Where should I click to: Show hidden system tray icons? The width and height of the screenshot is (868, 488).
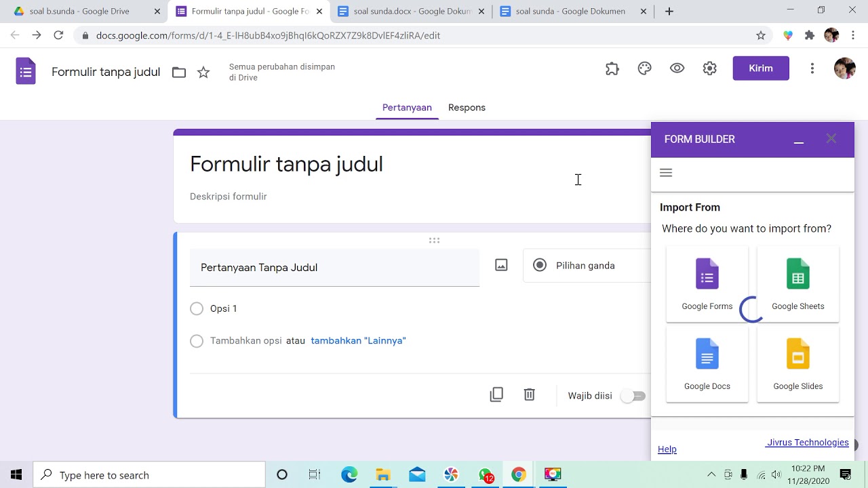pyautogui.click(x=711, y=474)
